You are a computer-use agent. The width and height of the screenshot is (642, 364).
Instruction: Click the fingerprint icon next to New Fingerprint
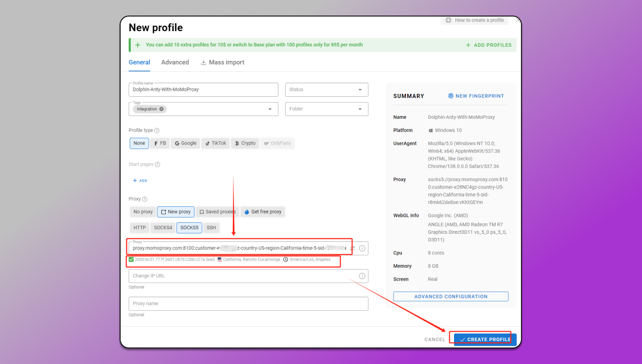[x=451, y=96]
